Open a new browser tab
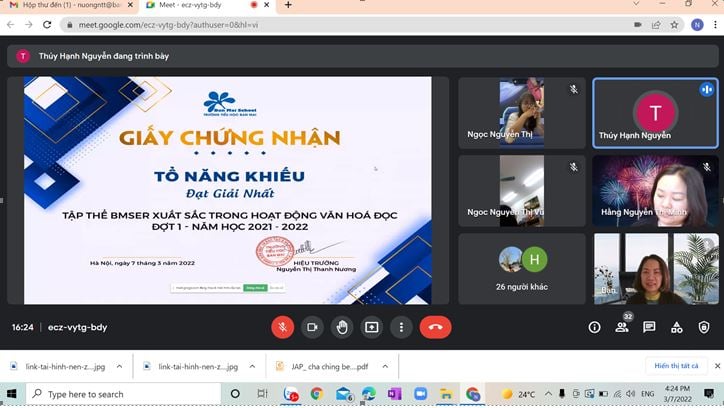 click(x=288, y=6)
